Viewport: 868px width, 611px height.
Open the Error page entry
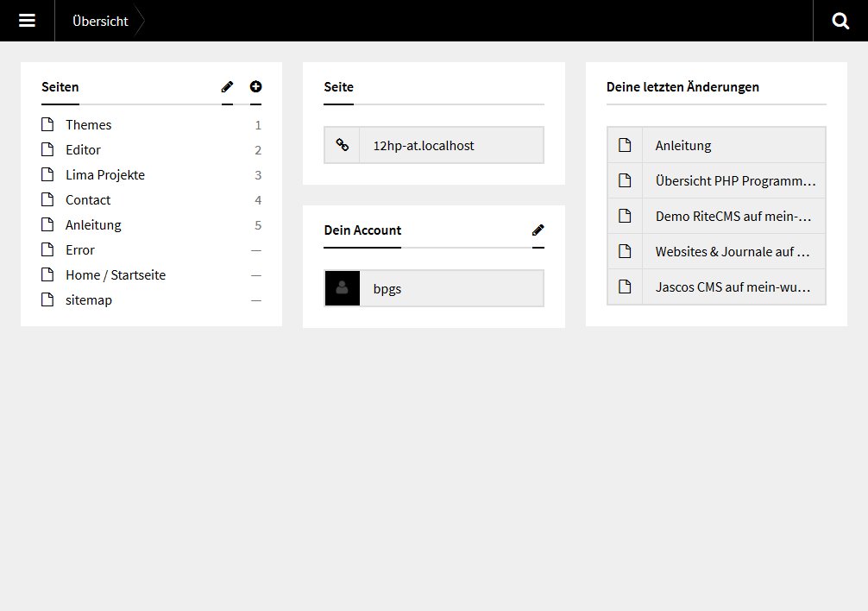tap(80, 250)
